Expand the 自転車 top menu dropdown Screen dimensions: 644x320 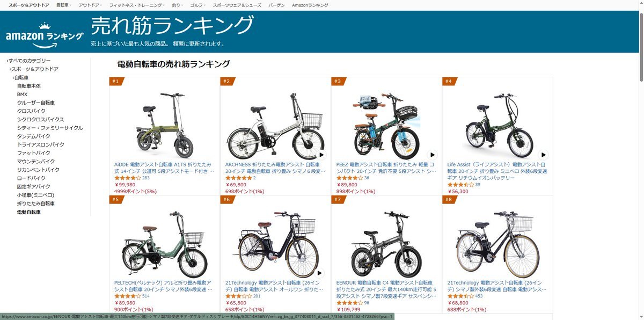coord(65,5)
